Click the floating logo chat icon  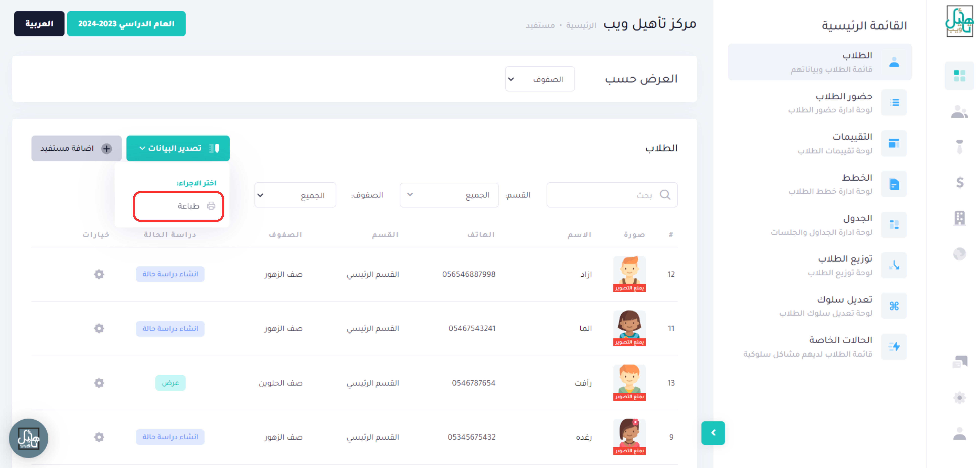tap(28, 438)
